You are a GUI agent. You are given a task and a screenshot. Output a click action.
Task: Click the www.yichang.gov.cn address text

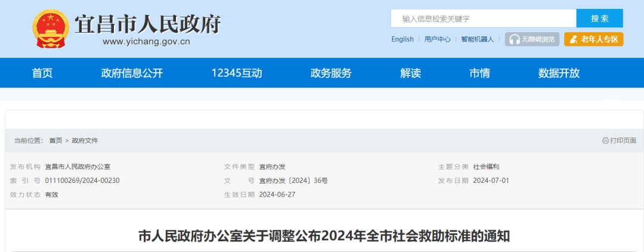coord(146,42)
